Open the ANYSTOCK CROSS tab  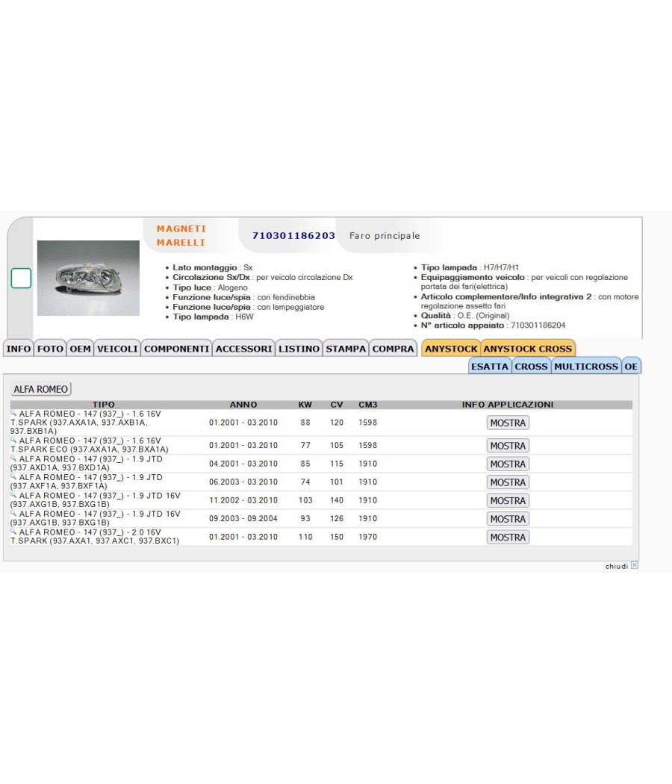click(527, 349)
